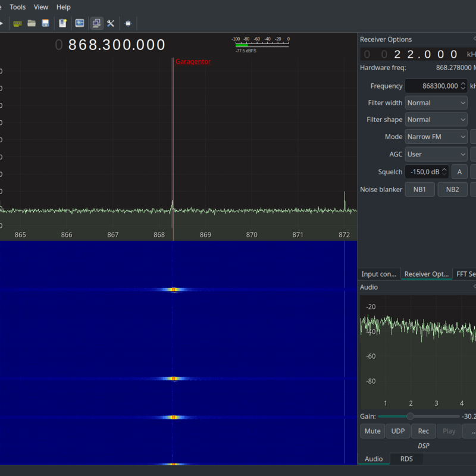The width and height of the screenshot is (476, 476).
Task: Click the first '2' digit in receiver offset display
Action: point(397,54)
